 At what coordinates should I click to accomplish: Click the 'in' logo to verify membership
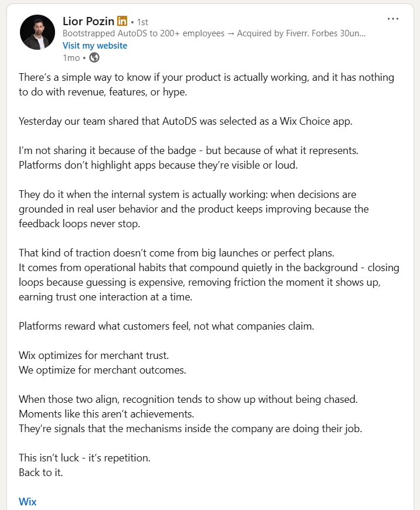pos(121,21)
